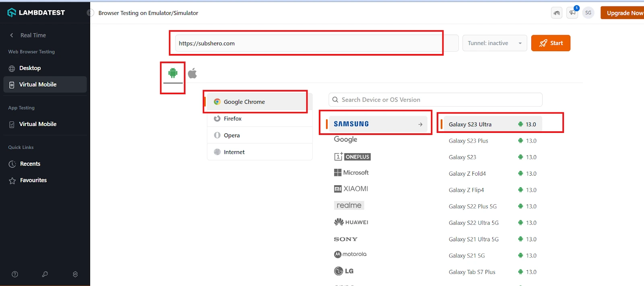Viewport: 644px width, 286px height.
Task: Click Android icon beside Galaxy Z Fold4 version
Action: pyautogui.click(x=520, y=174)
